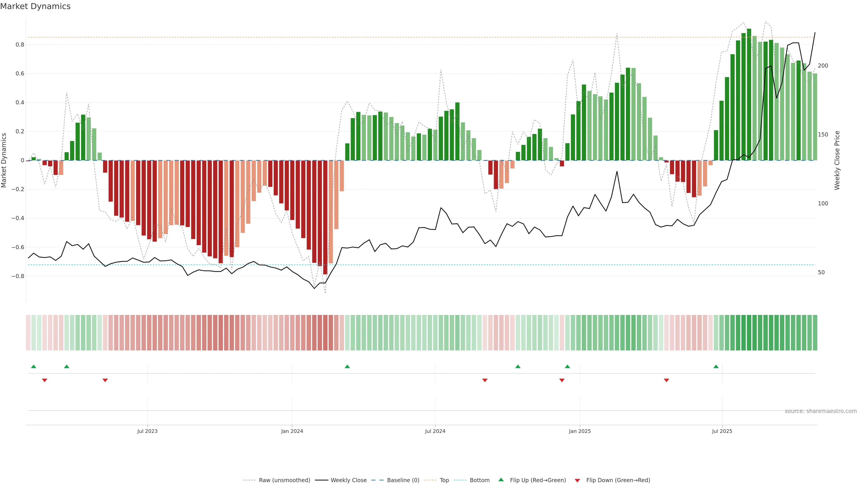The height and width of the screenshot is (488, 868).
Task: Click the Jul 2024 x-axis label
Action: click(435, 431)
